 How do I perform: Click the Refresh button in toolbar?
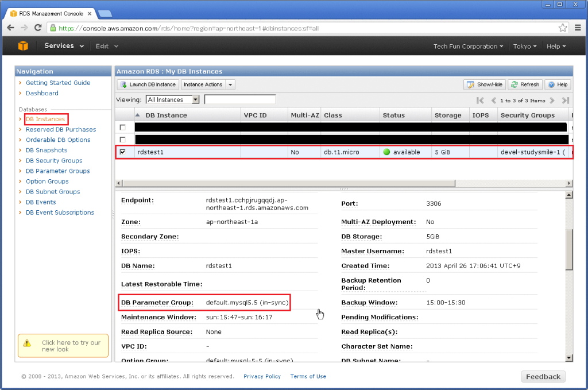click(525, 84)
